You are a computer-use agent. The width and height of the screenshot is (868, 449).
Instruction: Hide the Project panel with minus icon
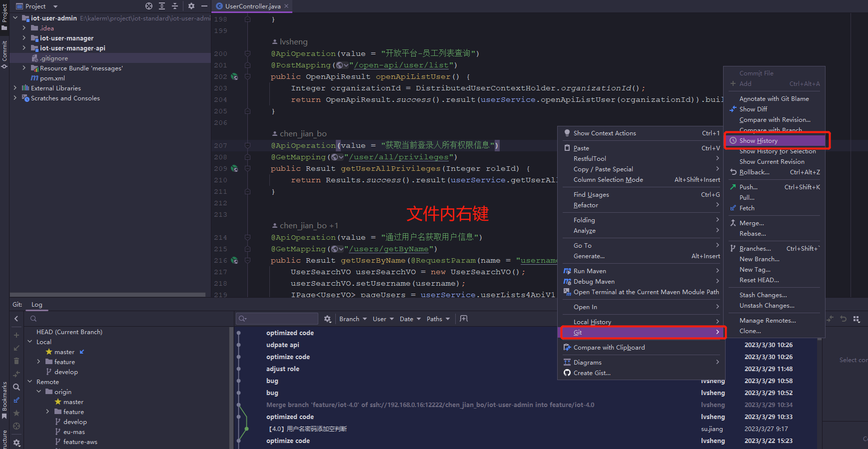coord(204,6)
